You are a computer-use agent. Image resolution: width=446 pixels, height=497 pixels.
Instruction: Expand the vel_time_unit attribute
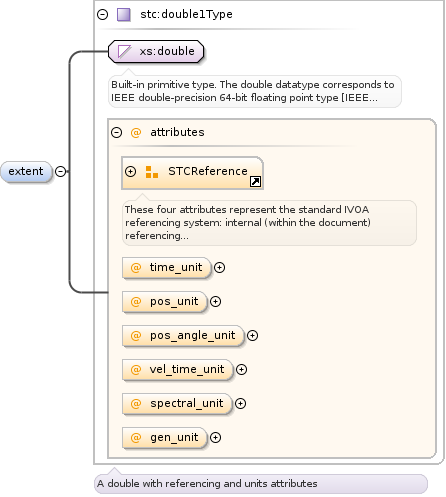point(241,370)
